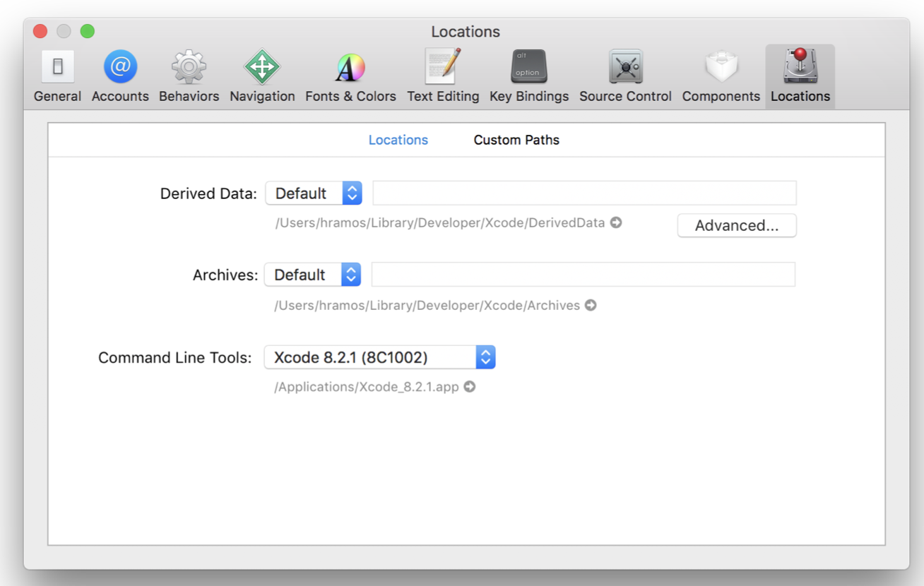Click the DerivedData path text
This screenshot has width=924, height=586.
[440, 222]
